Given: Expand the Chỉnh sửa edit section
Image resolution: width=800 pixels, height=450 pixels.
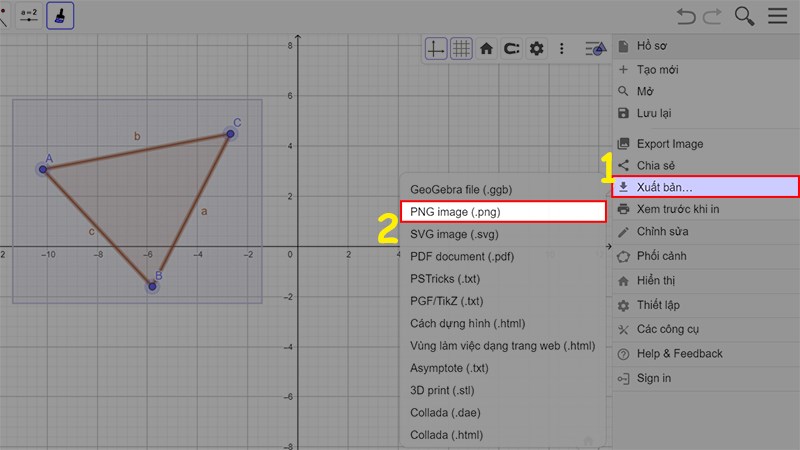Looking at the screenshot, I should click(x=706, y=232).
